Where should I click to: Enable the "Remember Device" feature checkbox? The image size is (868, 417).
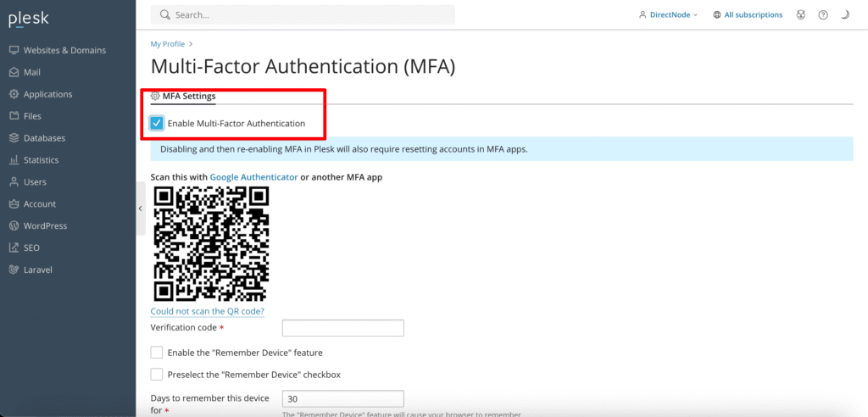coord(157,353)
